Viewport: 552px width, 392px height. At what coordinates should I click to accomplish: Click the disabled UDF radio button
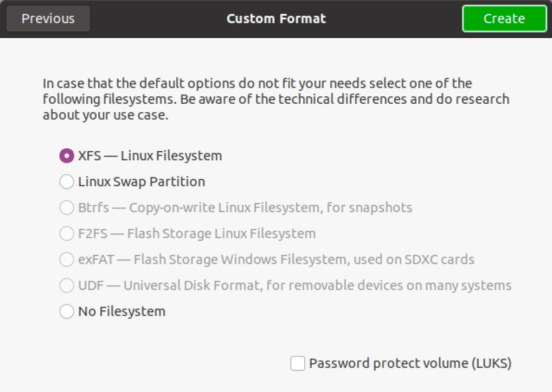pyautogui.click(x=67, y=285)
